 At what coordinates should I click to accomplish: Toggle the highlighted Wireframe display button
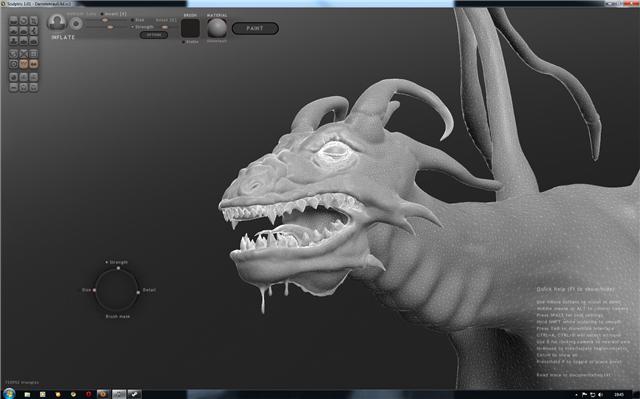(x=24, y=64)
